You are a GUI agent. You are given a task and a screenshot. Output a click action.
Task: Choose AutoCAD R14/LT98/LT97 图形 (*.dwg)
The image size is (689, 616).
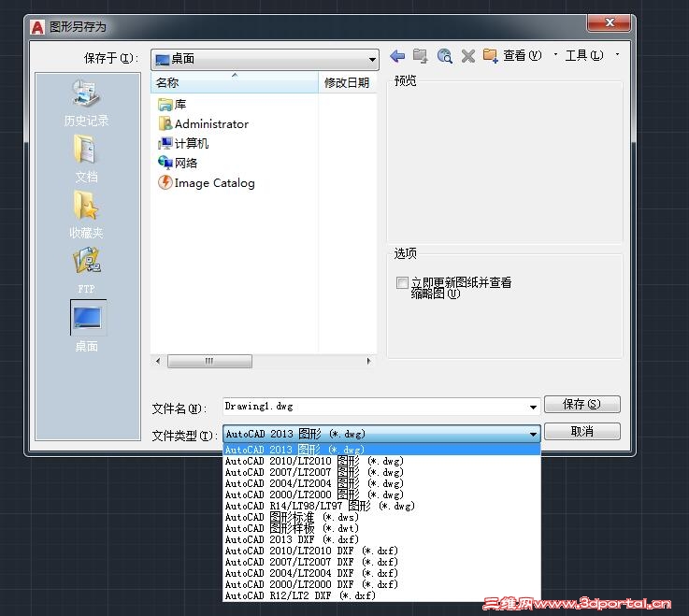[x=381, y=506]
